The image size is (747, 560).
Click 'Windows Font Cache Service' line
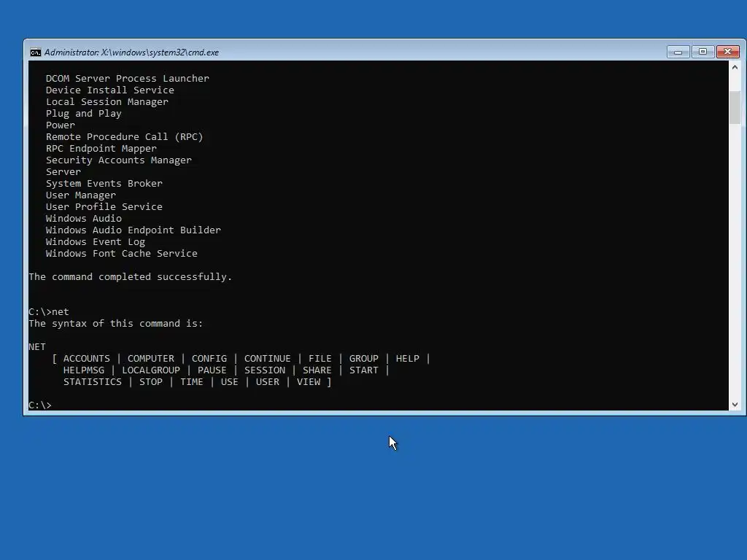click(122, 253)
